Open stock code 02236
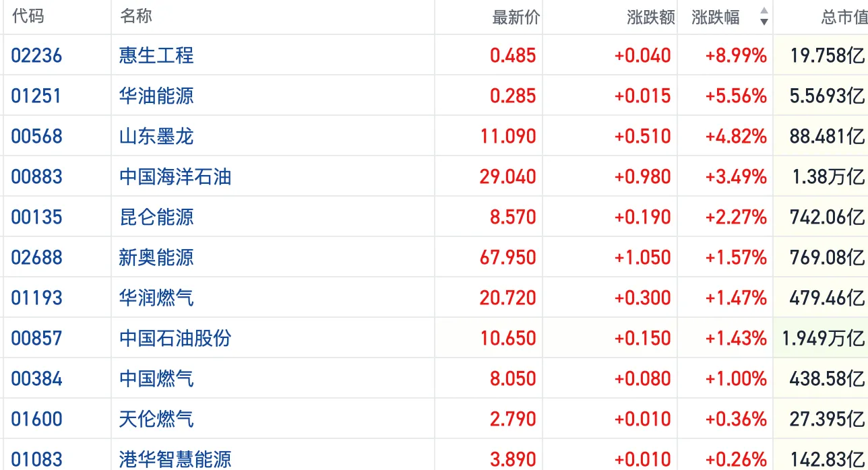 tap(36, 55)
